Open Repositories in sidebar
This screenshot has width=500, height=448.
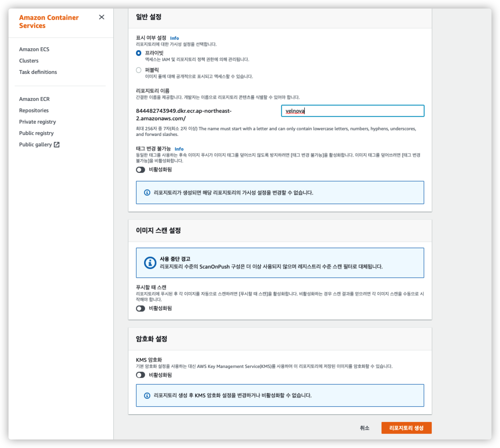[x=34, y=110]
